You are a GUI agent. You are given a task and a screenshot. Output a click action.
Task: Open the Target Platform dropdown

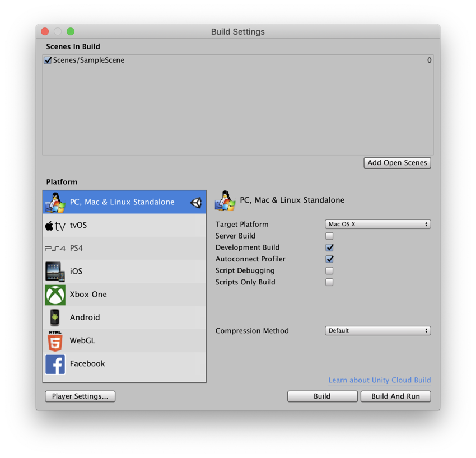coord(377,224)
